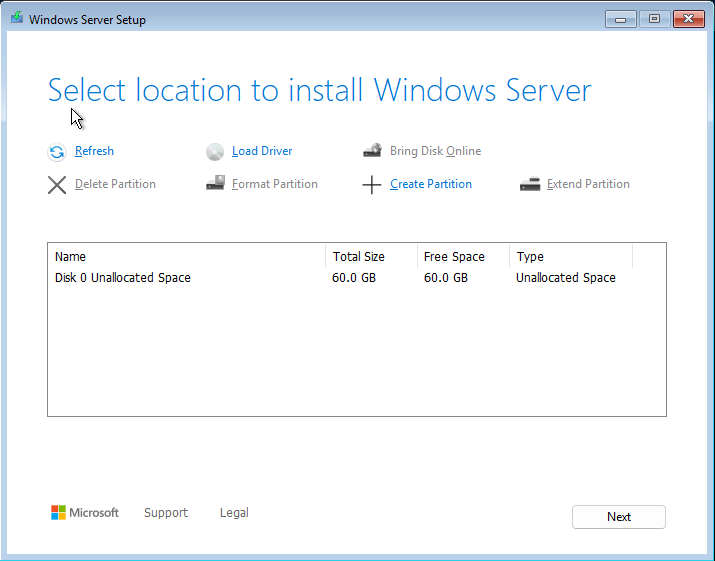Open the Legal link at the bottom
The width and height of the screenshot is (715, 561).
click(x=234, y=513)
